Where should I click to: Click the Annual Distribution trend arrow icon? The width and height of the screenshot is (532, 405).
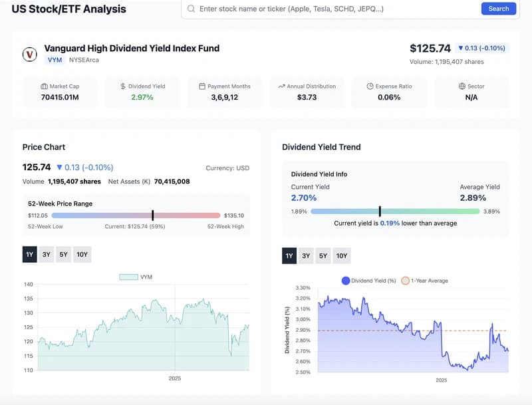(281, 86)
